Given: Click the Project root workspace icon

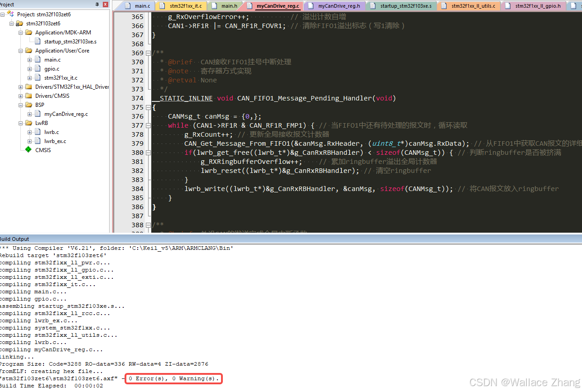Looking at the screenshot, I should click(10, 14).
